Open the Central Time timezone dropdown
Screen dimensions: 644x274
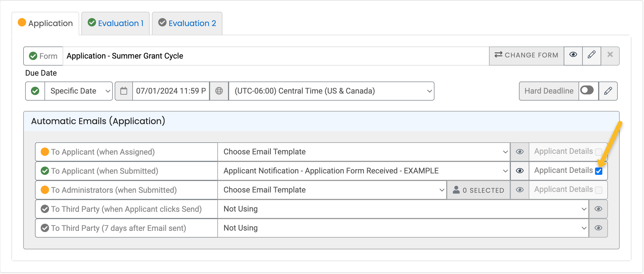[x=331, y=91]
